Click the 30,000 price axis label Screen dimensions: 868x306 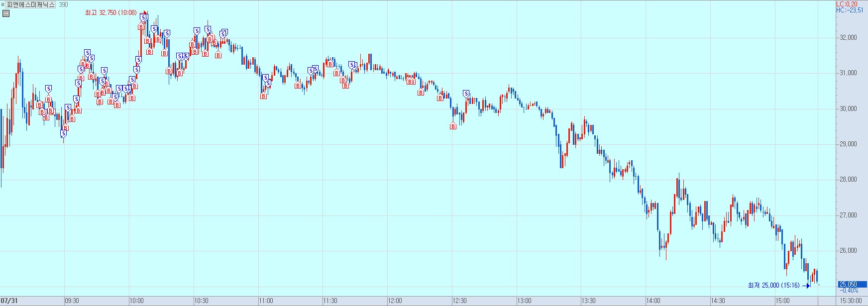(848, 108)
